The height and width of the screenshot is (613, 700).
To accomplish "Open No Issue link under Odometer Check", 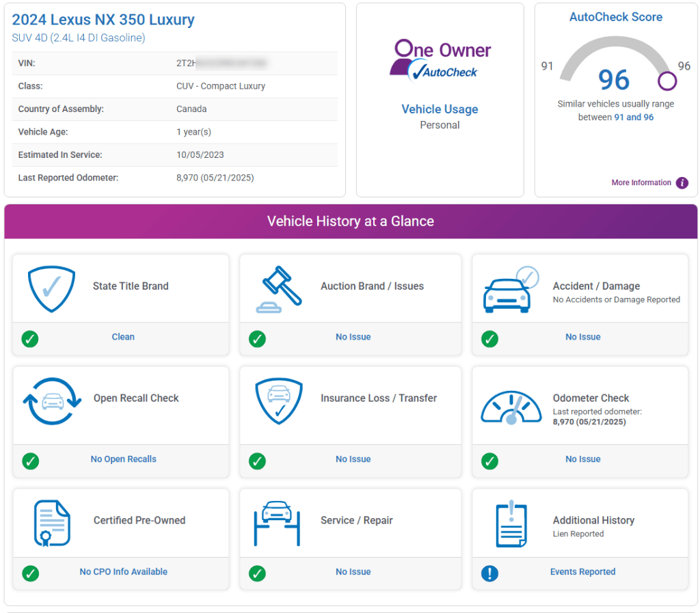I will point(582,459).
